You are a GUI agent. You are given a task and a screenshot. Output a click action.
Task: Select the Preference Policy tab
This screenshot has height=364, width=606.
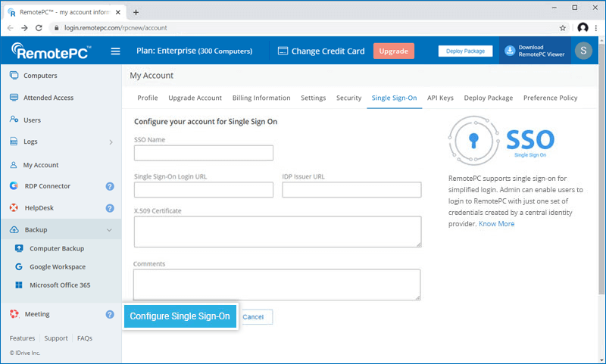[x=550, y=98]
